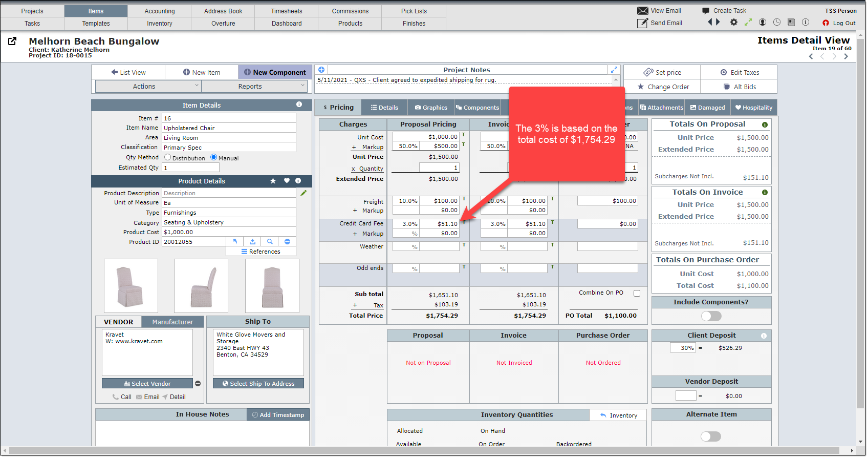
Task: Click the Select Vendor button
Action: 147,384
